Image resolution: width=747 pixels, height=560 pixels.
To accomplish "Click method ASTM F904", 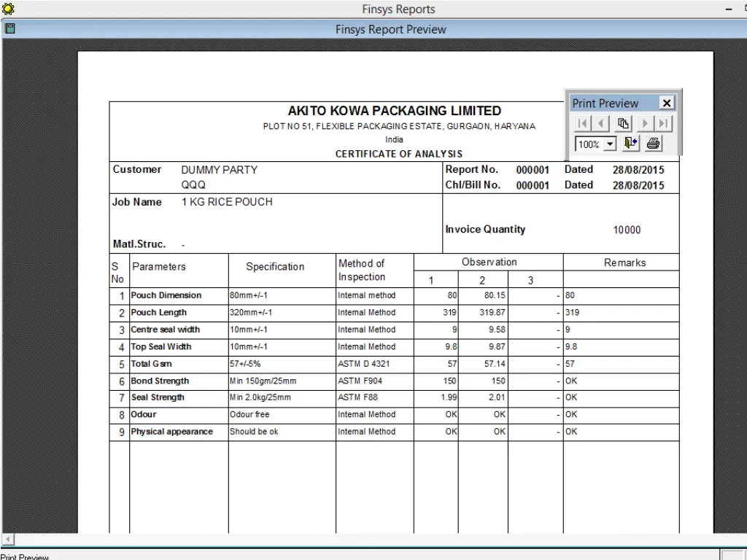I will click(360, 381).
